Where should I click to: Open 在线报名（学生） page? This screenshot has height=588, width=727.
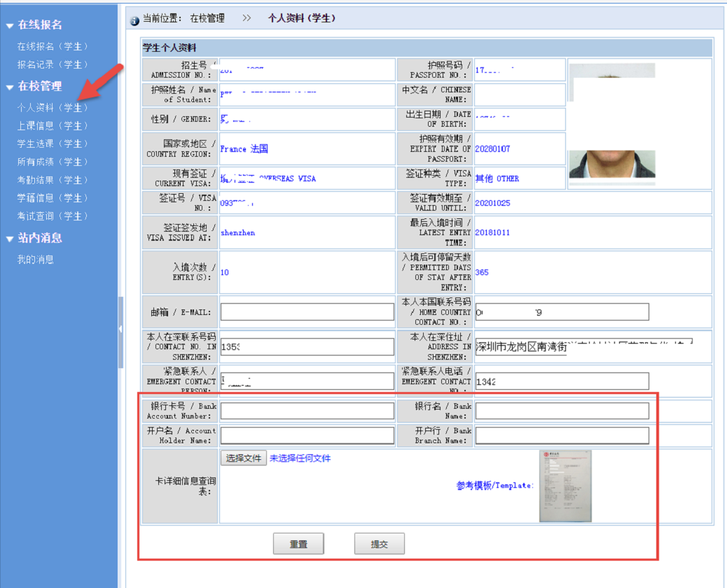tap(53, 46)
